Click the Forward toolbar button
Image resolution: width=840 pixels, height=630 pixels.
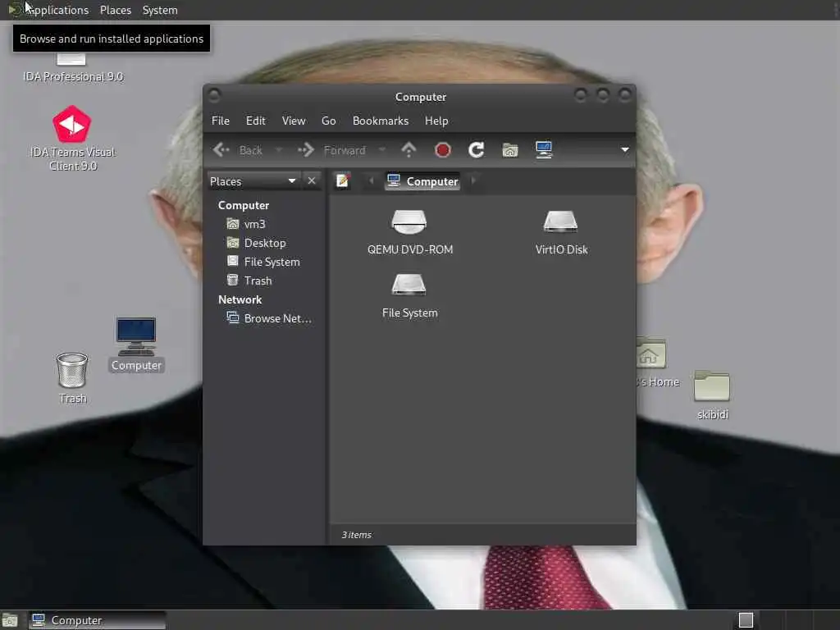pyautogui.click(x=331, y=150)
